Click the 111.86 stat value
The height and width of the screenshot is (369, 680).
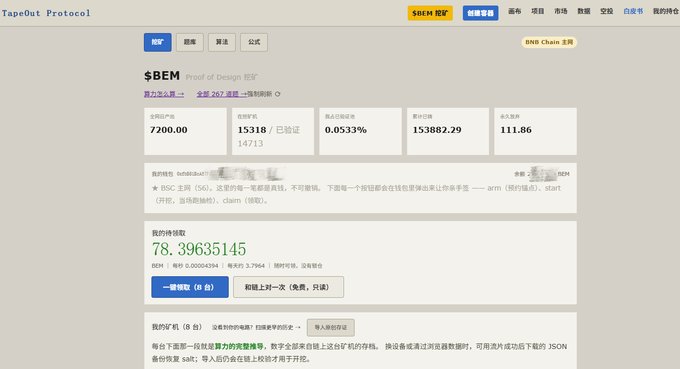[x=516, y=130]
